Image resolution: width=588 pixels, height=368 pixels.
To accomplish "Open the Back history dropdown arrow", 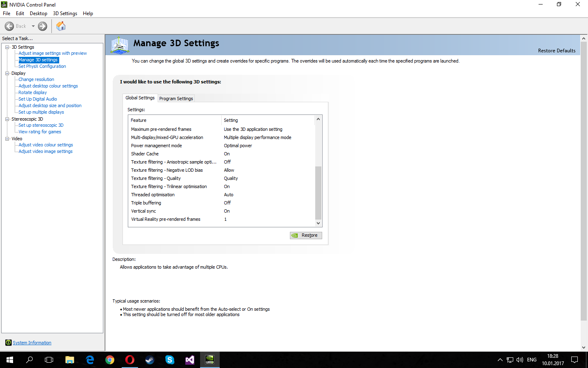I will (x=33, y=26).
